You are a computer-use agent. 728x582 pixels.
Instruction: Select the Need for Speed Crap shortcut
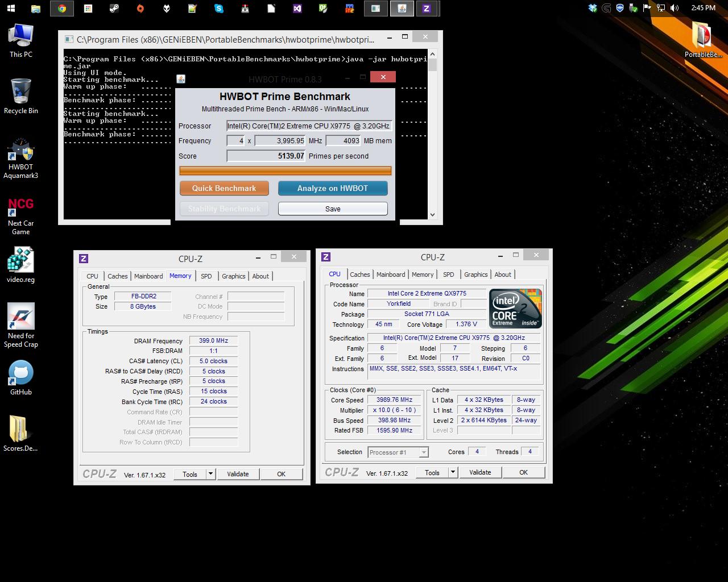pyautogui.click(x=21, y=325)
